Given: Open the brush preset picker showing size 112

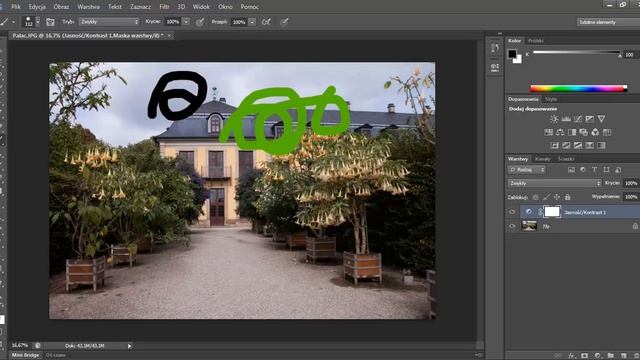Looking at the screenshot, I should [x=31, y=22].
